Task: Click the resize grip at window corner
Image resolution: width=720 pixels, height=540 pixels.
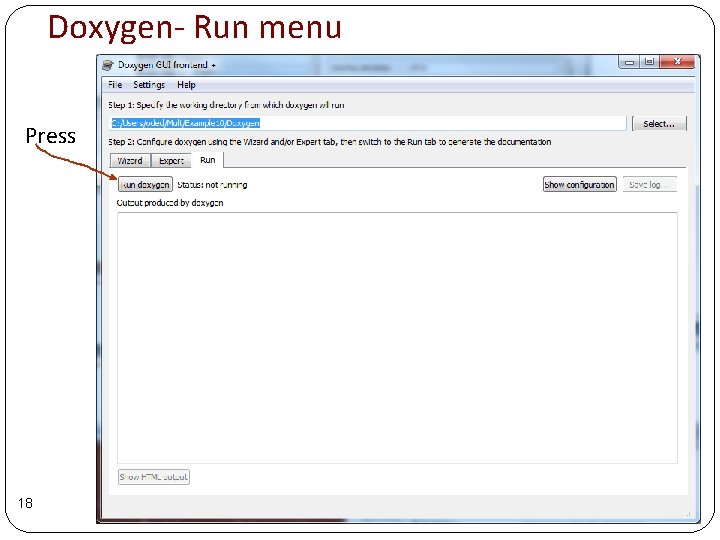Action: click(x=688, y=515)
